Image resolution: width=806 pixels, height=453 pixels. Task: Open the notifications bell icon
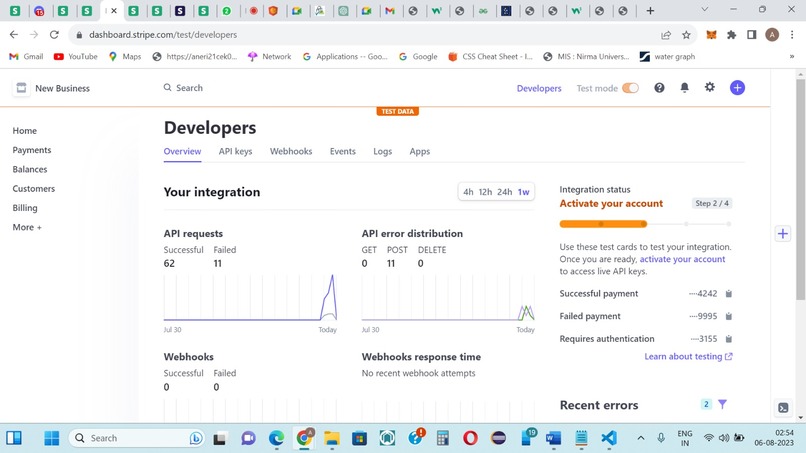tap(684, 88)
